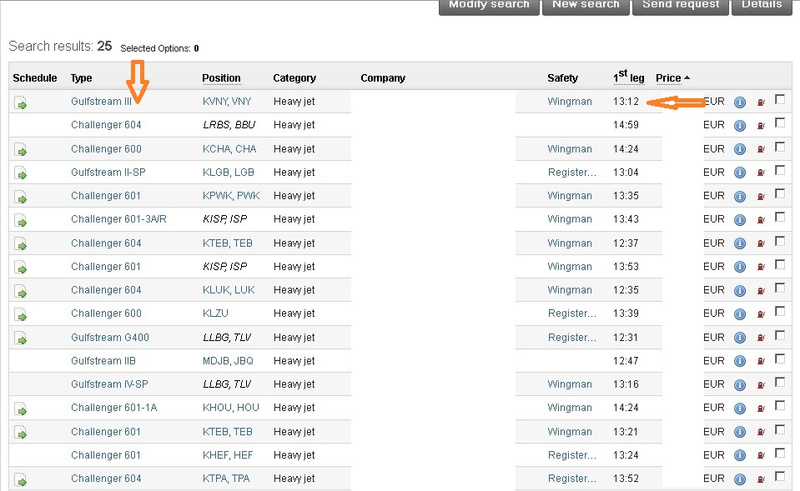Click info icon in Challenger 604 LRBS row
This screenshot has height=491, width=800.
[740, 125]
